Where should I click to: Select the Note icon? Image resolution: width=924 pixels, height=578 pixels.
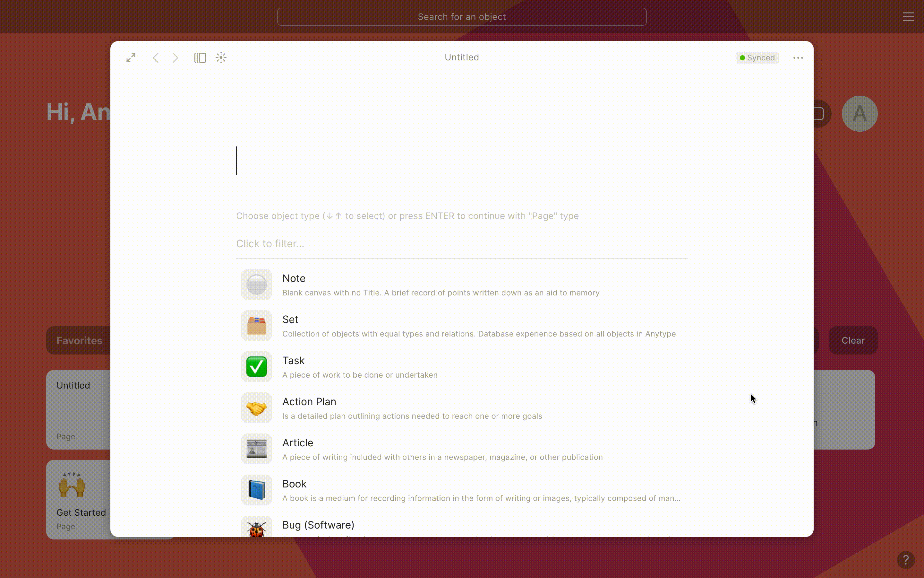[257, 285]
